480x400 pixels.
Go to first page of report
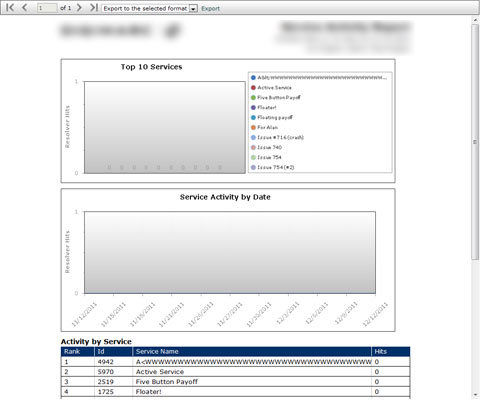10,7
